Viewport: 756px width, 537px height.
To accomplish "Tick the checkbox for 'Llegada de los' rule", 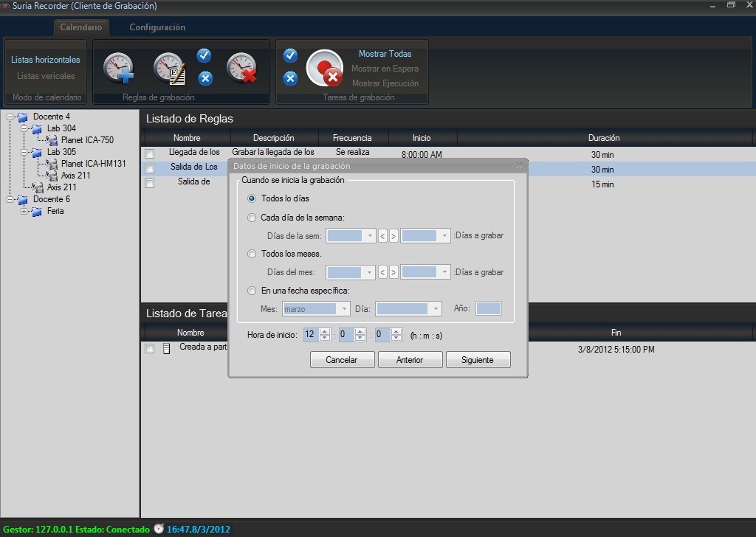I will click(150, 153).
